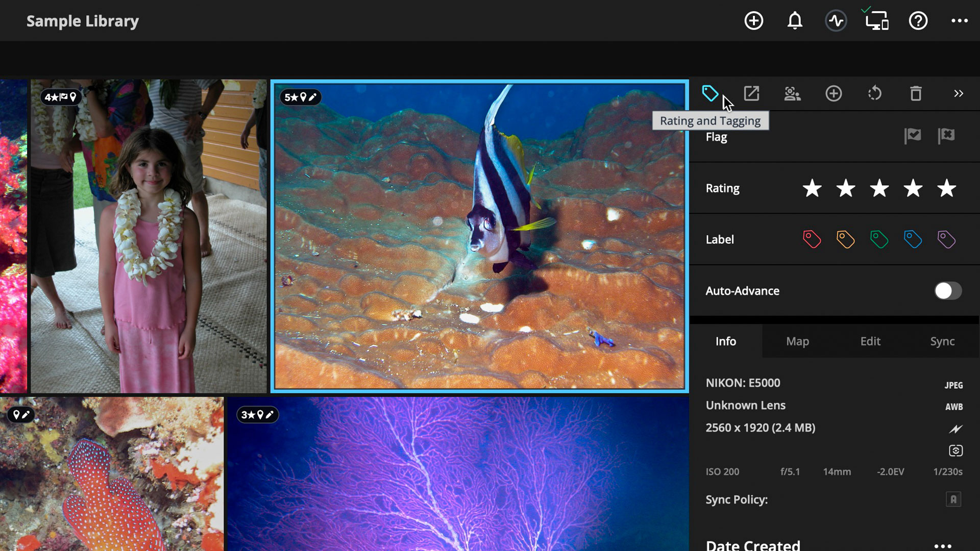
Task: Click the location/edit badge on grouper photo
Action: pyautogui.click(x=21, y=415)
